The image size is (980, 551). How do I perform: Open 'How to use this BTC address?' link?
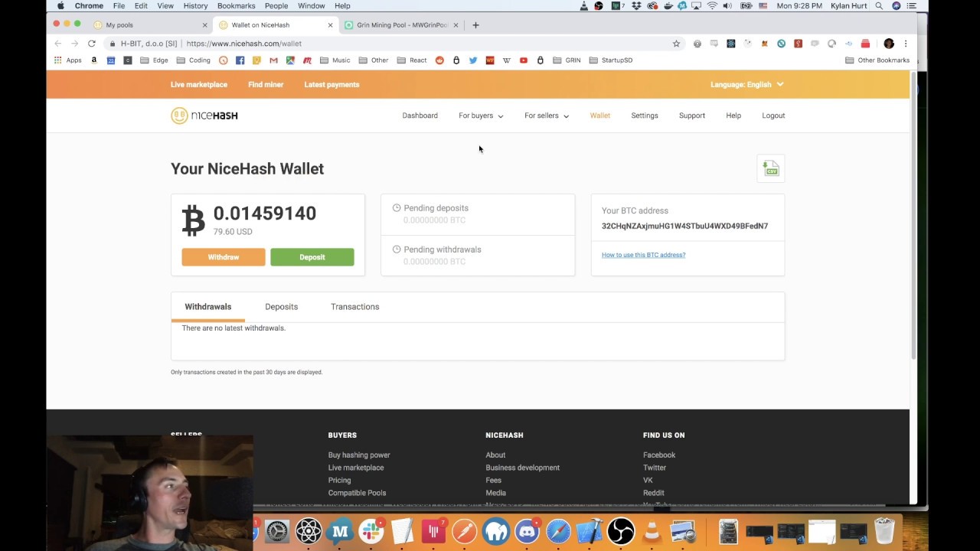[643, 255]
